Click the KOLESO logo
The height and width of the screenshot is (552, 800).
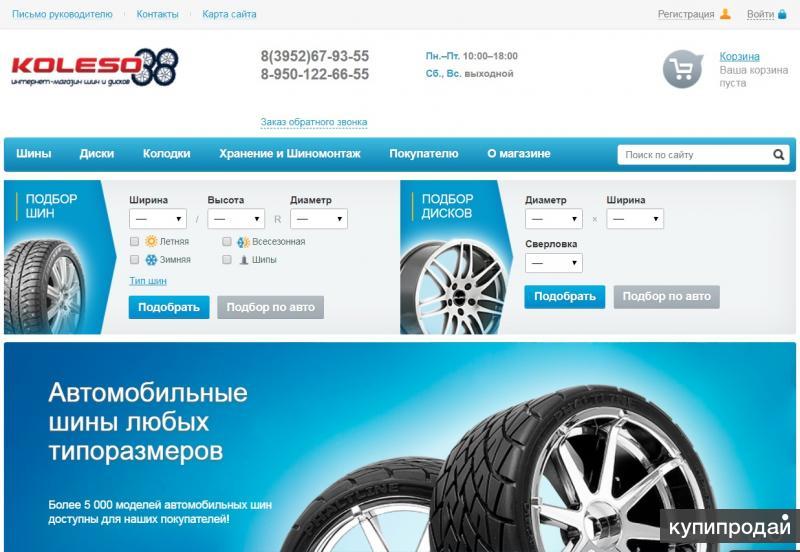tap(94, 67)
